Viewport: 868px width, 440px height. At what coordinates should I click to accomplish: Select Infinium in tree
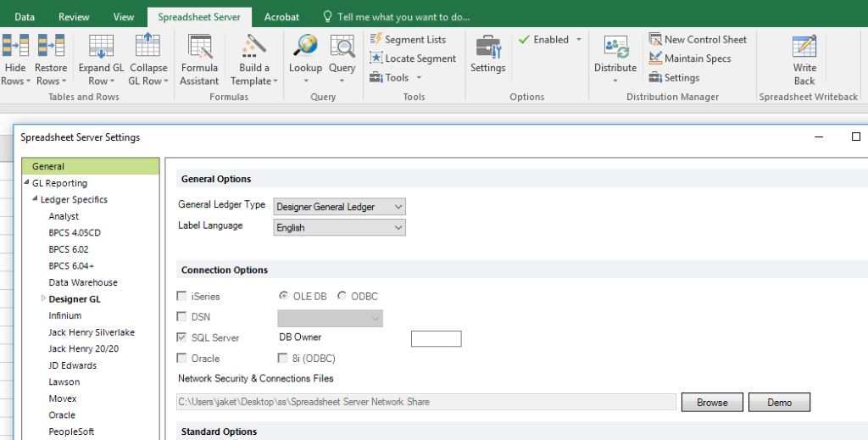pos(64,315)
